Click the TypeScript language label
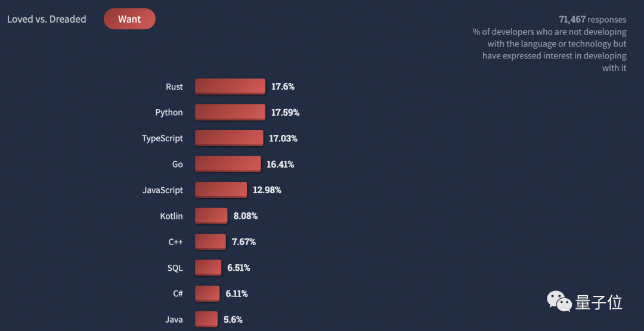Viewport: 644px width, 331px height. coord(162,138)
